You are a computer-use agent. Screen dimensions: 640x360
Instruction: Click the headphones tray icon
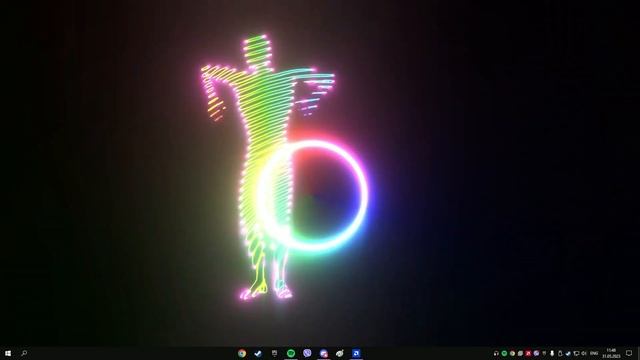point(496,353)
